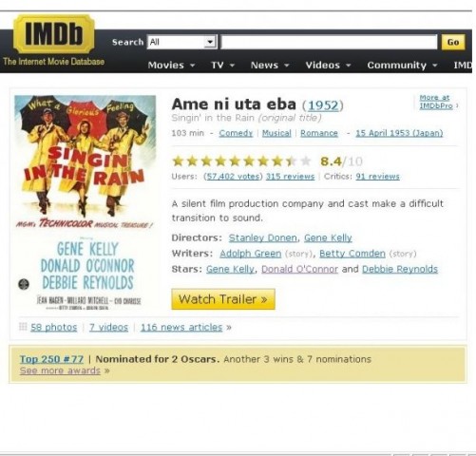
Task: Open the Debbie Reynolds star link
Action: tap(400, 269)
